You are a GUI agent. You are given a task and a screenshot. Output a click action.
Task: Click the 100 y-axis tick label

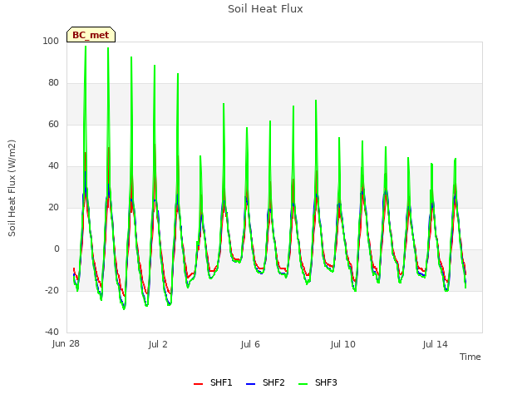click(x=51, y=41)
